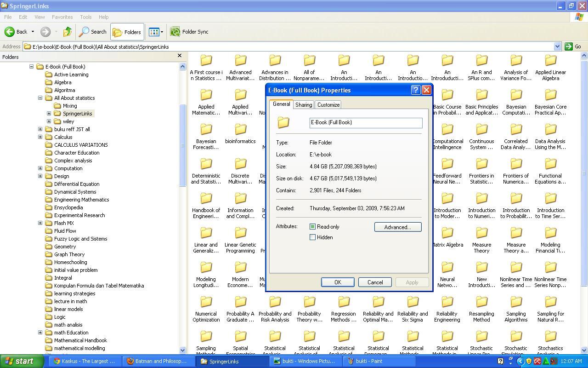Open the 'bioinformatics' folder icon
Image resolution: width=588 pixels, height=368 pixels.
[240, 130]
